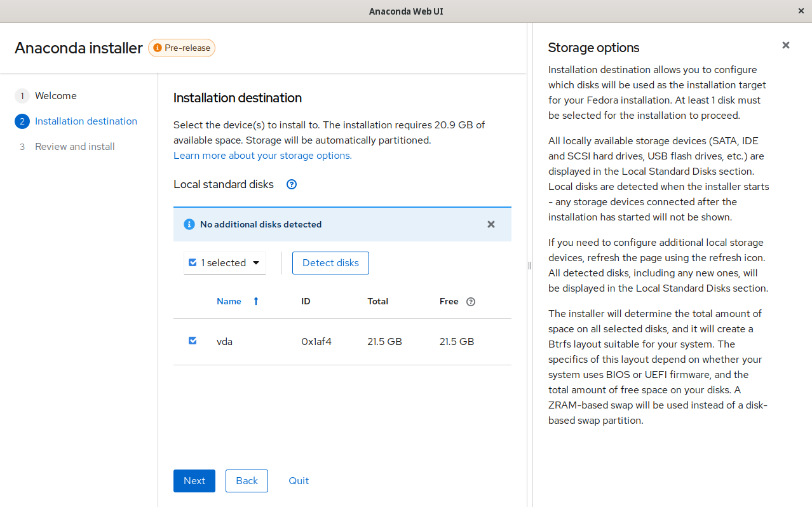The height and width of the screenshot is (507, 812).
Task: Click the Local standard disks help icon
Action: 292,184
